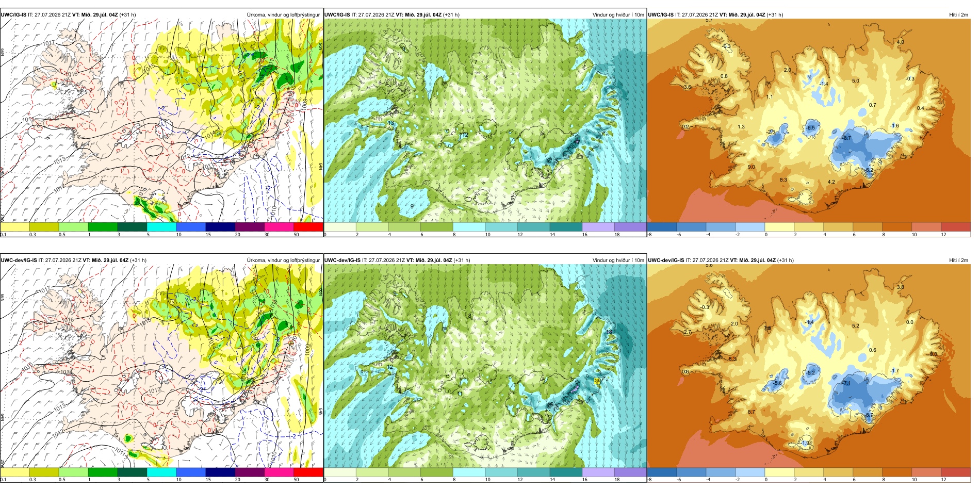Screen dimensions: 980x490
Task: Pick dark blue -8 swatch in UWC-dev temperature legend
Action: coord(662,471)
